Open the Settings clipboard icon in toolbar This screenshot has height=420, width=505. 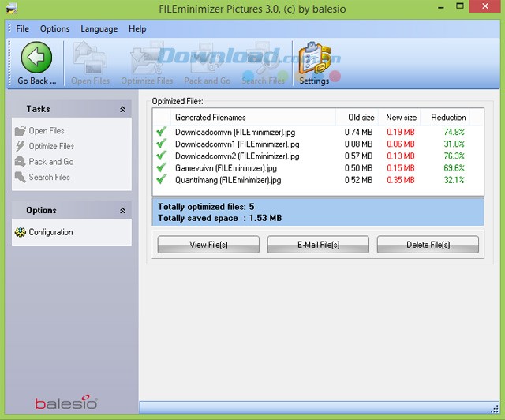(315, 58)
